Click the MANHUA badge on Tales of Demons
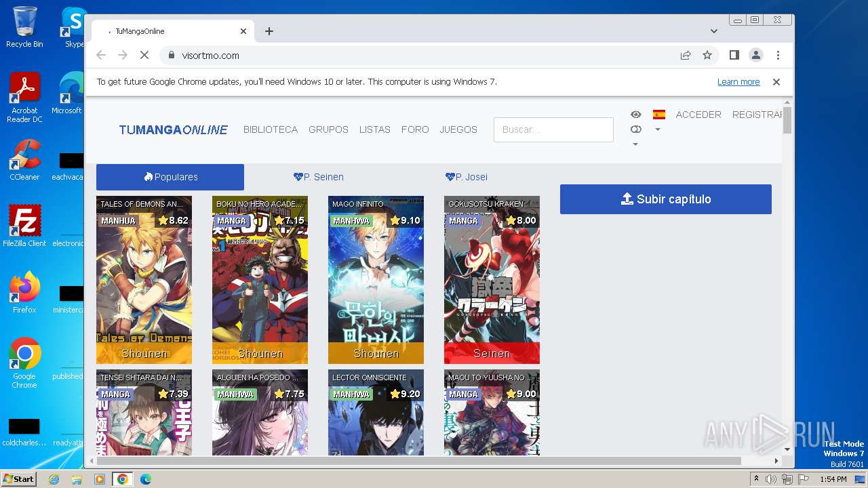868x488 pixels. tap(118, 221)
